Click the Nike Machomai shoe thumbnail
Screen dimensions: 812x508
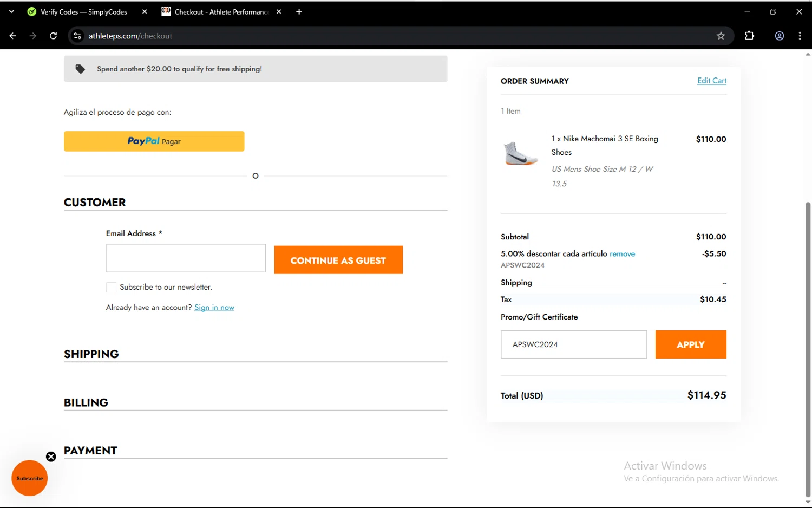click(520, 153)
